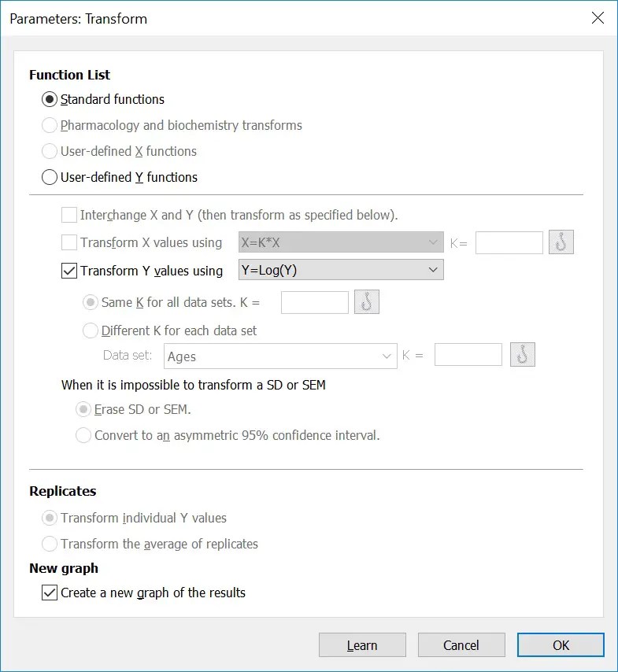Click the Same K value input field
This screenshot has height=672, width=618.
pos(314,301)
